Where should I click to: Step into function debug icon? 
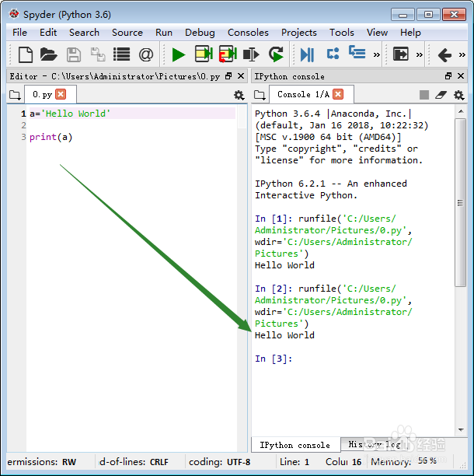click(357, 52)
